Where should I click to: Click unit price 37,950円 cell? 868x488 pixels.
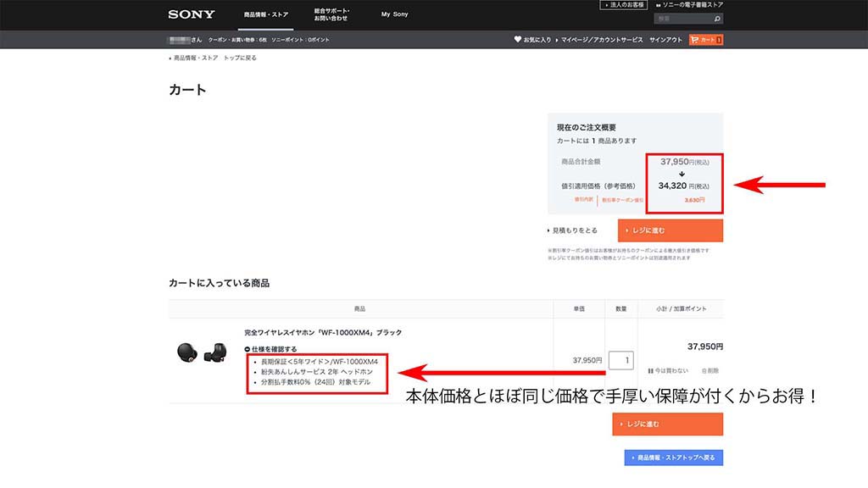pos(587,360)
